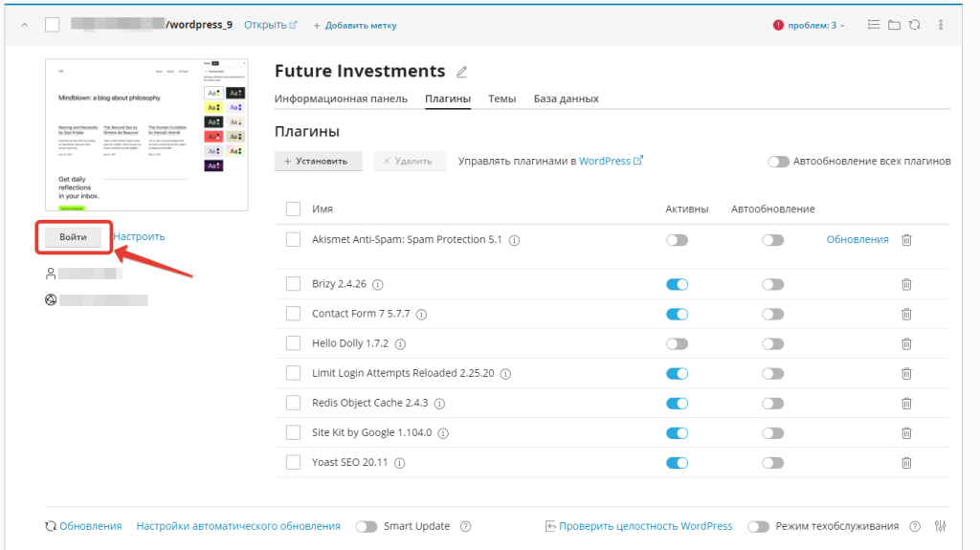Image resolution: width=980 pixels, height=550 pixels.
Task: Deactivate the Brizy plugin toggle
Action: coord(677,284)
